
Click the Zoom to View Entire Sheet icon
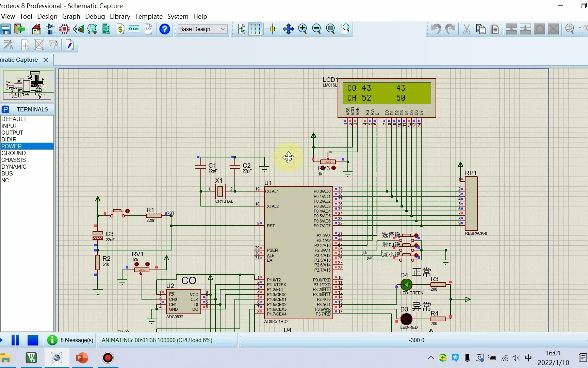coord(330,29)
